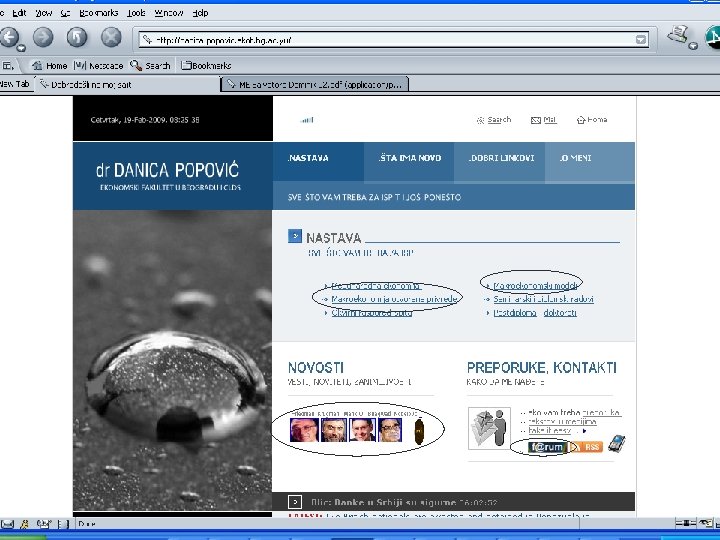Click the third face thumbnail under NOVOSTI

click(363, 430)
